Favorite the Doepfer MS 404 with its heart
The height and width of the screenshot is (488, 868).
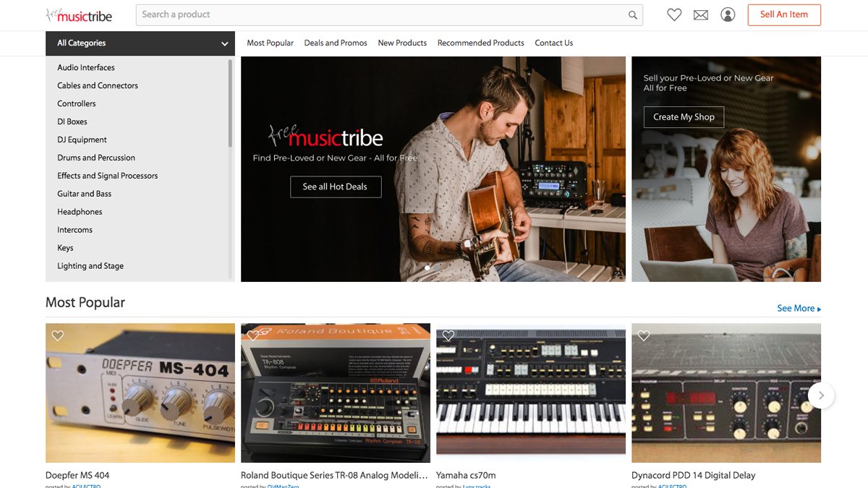click(58, 335)
